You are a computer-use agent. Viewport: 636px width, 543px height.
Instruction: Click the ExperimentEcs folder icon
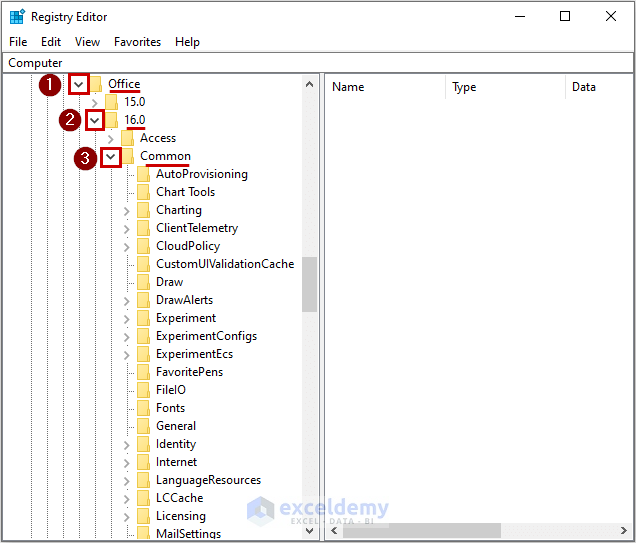pos(143,354)
